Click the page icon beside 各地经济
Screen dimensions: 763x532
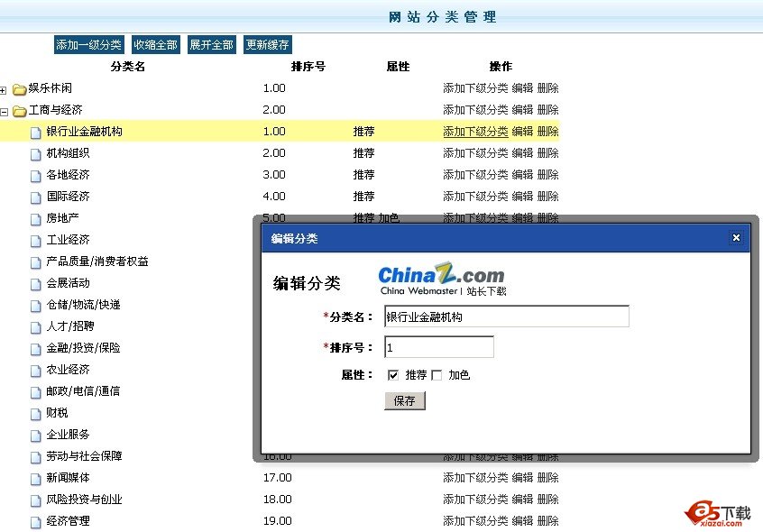[x=35, y=176]
